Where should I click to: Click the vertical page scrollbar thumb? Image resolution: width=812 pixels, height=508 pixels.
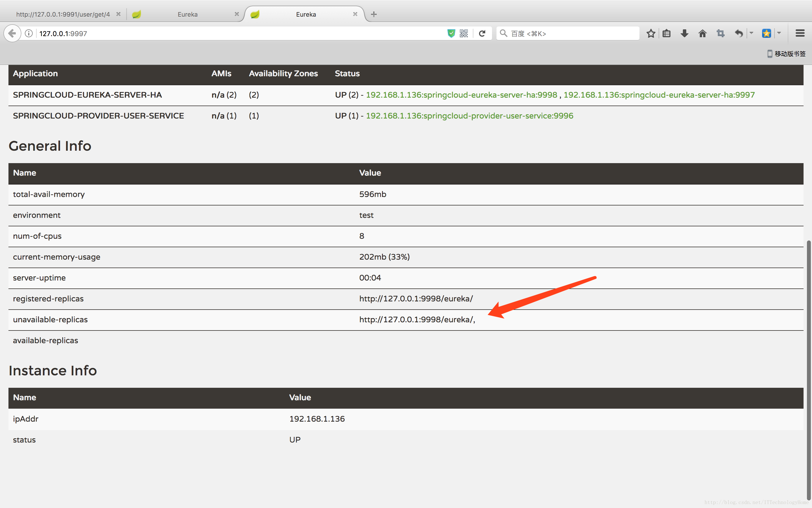pos(809,370)
